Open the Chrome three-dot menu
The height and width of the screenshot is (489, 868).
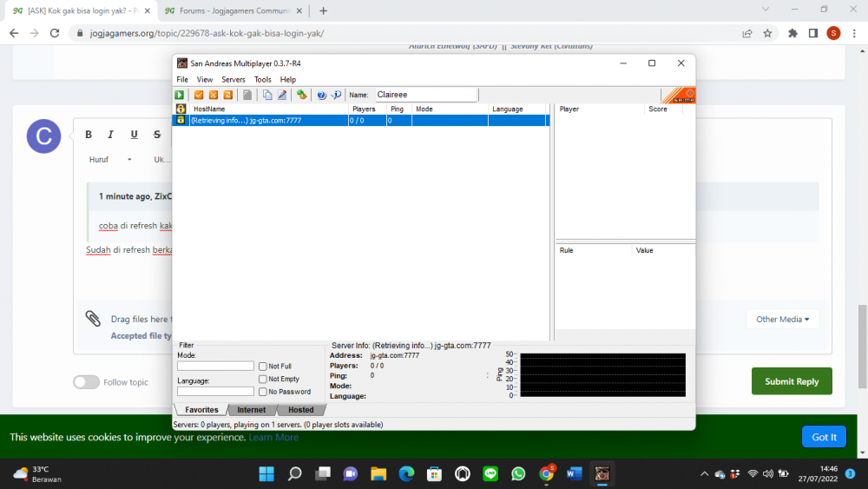pyautogui.click(x=854, y=33)
